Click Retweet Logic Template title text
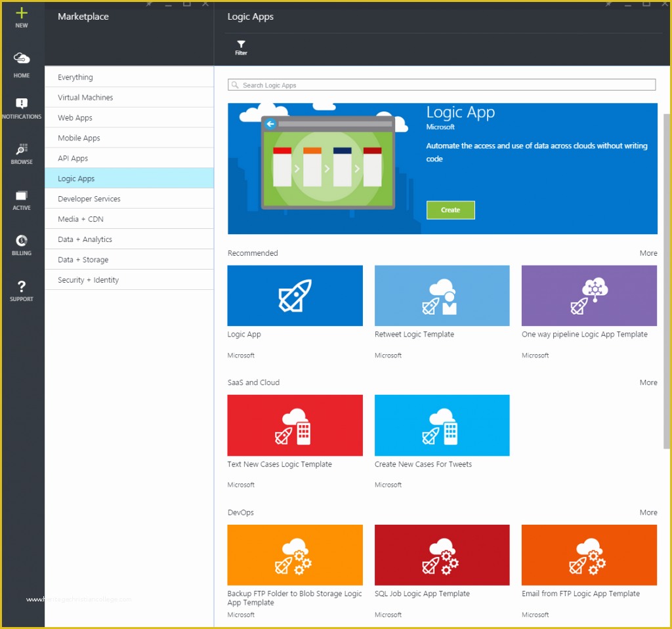Screen dimensions: 672x629 (x=414, y=335)
